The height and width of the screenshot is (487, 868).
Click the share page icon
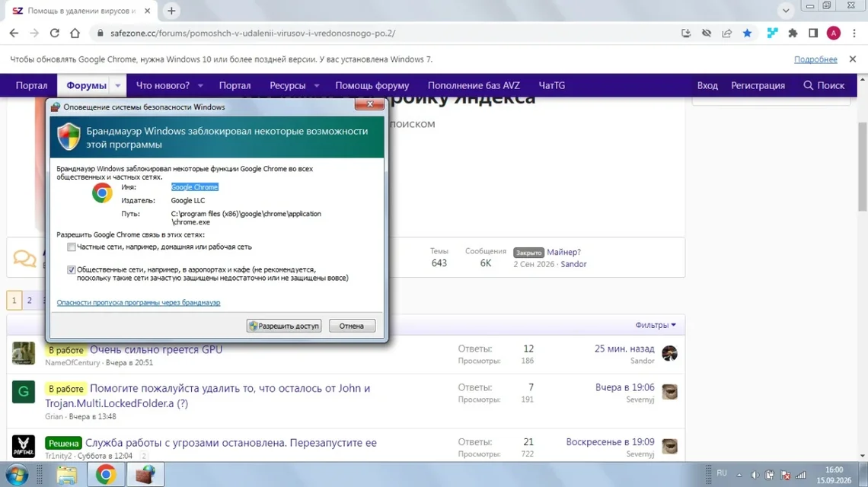pyautogui.click(x=727, y=33)
